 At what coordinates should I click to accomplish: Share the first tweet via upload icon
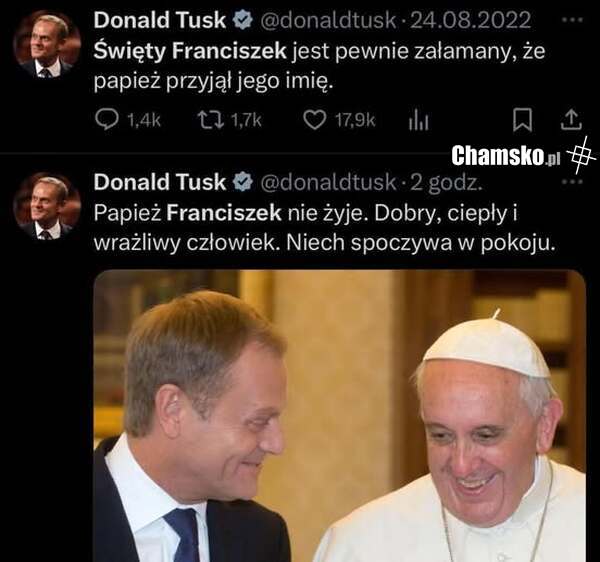click(571, 120)
